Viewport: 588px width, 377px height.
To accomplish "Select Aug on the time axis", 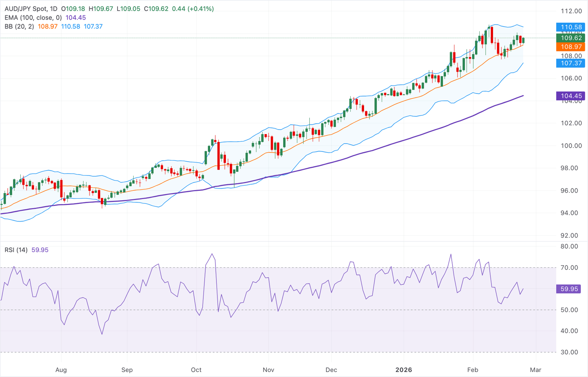I will click(x=61, y=370).
